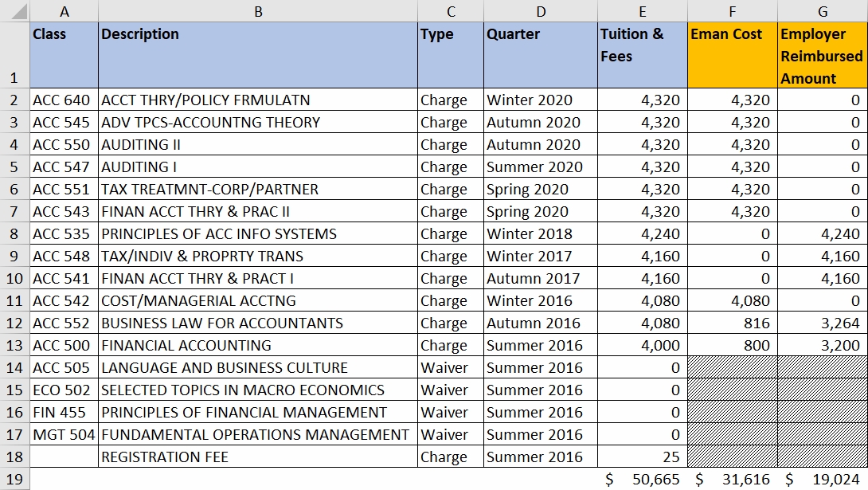
Task: Select the AUDITING II description cell
Action: (x=257, y=145)
